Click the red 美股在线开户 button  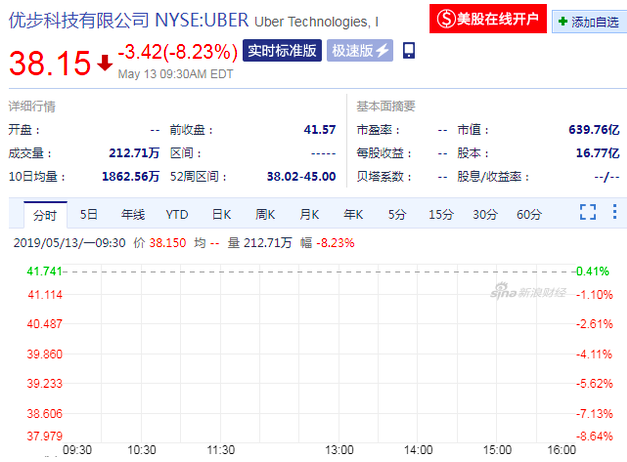click(x=488, y=19)
